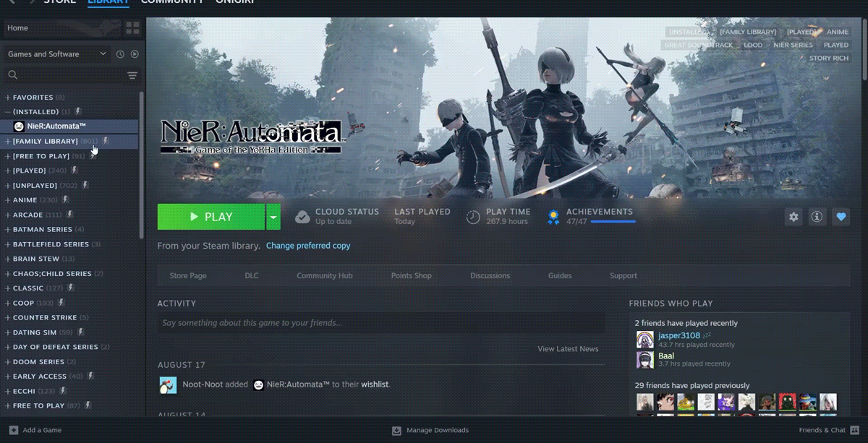The image size is (868, 443).
Task: Show recent activity clock icon in sidebar
Action: pos(120,54)
